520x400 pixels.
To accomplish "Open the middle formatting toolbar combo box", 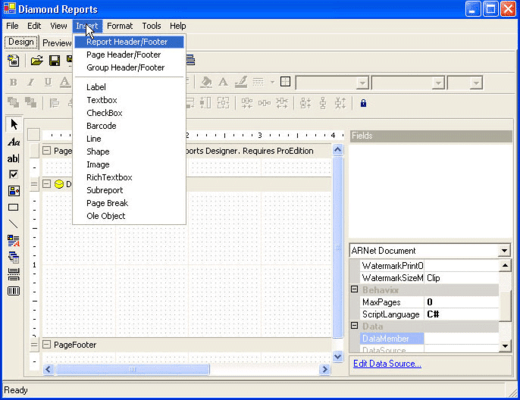I will point(438,83).
